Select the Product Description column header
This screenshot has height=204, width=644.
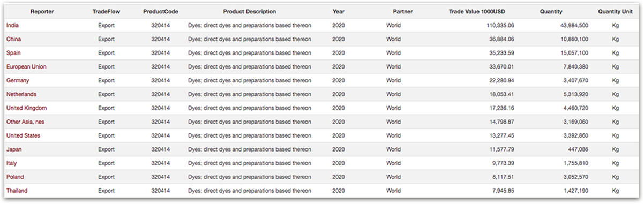click(x=250, y=11)
